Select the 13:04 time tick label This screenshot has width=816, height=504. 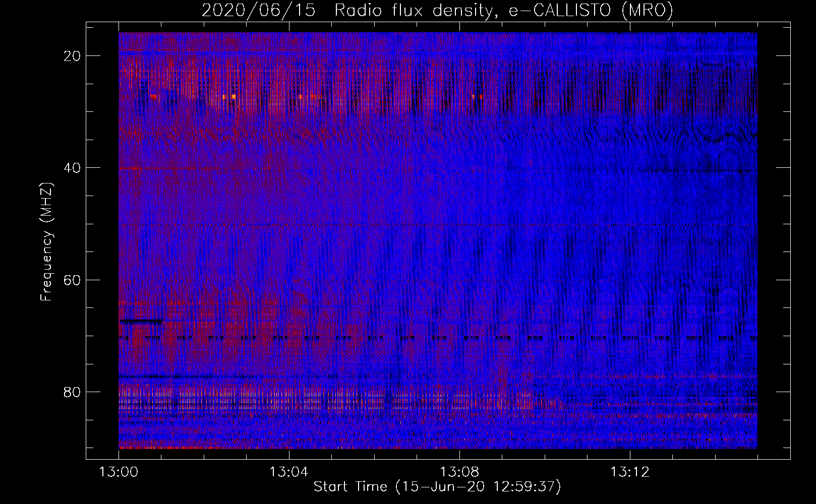(x=289, y=472)
